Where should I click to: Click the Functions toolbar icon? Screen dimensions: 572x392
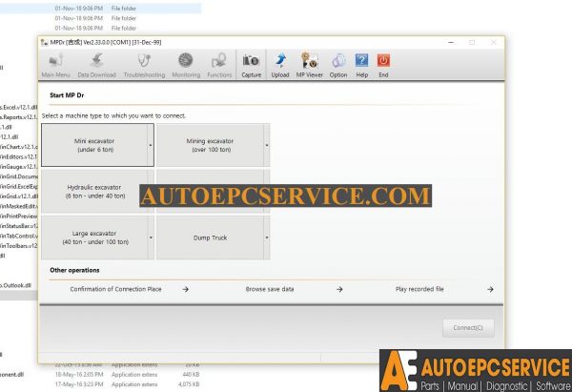point(219,65)
